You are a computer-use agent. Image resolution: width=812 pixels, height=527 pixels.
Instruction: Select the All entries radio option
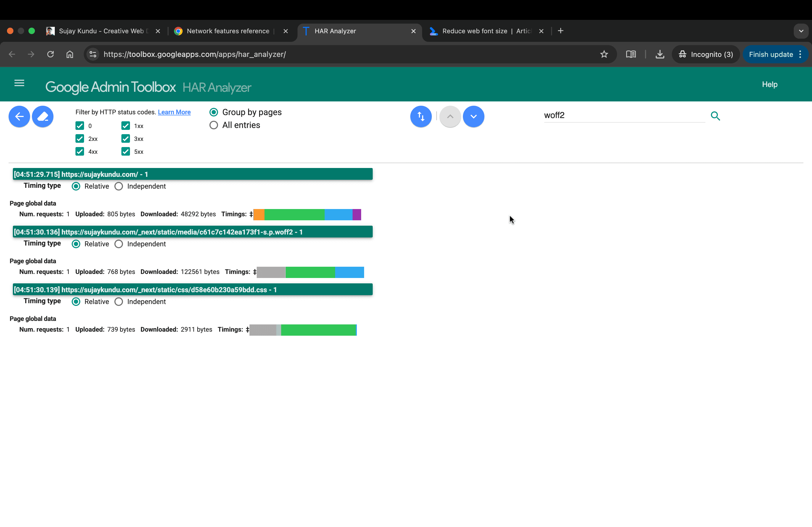[x=213, y=125]
